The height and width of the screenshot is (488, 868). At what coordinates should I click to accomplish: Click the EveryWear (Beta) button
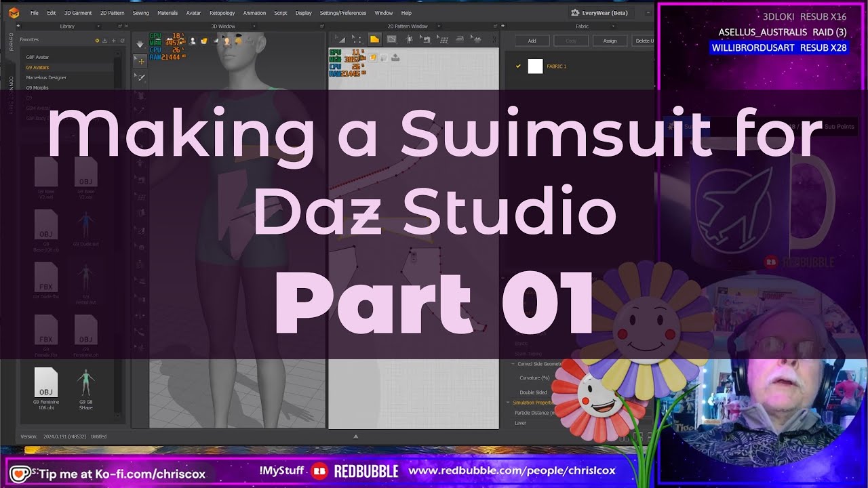point(601,12)
